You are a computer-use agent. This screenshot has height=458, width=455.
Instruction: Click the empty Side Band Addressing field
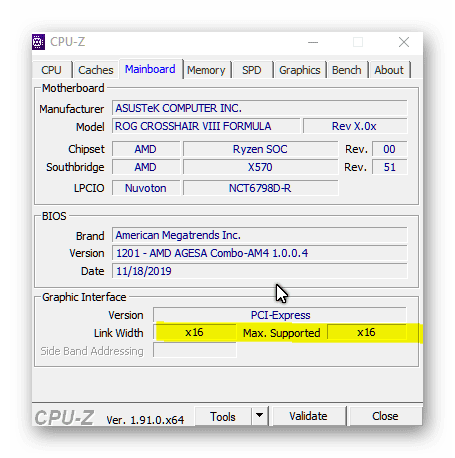click(x=195, y=350)
